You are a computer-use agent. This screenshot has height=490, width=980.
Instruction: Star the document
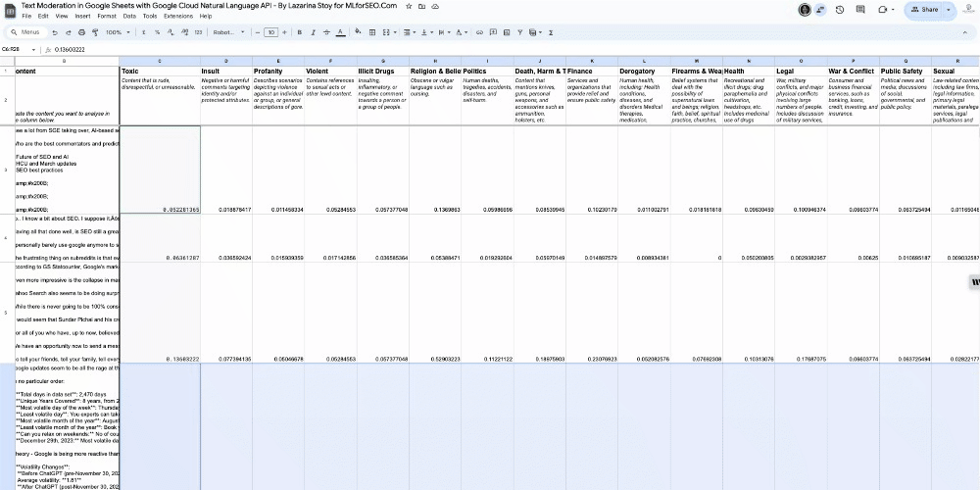[409, 6]
